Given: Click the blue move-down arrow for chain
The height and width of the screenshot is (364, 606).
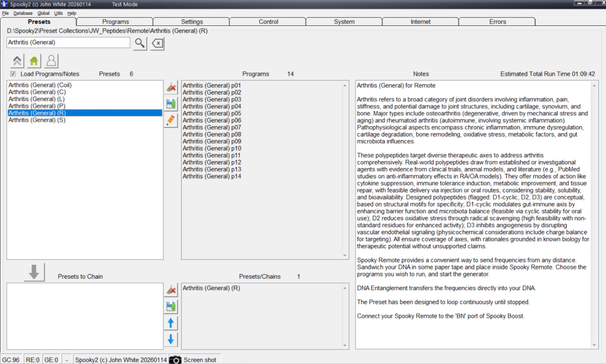Looking at the screenshot, I should tap(171, 339).
